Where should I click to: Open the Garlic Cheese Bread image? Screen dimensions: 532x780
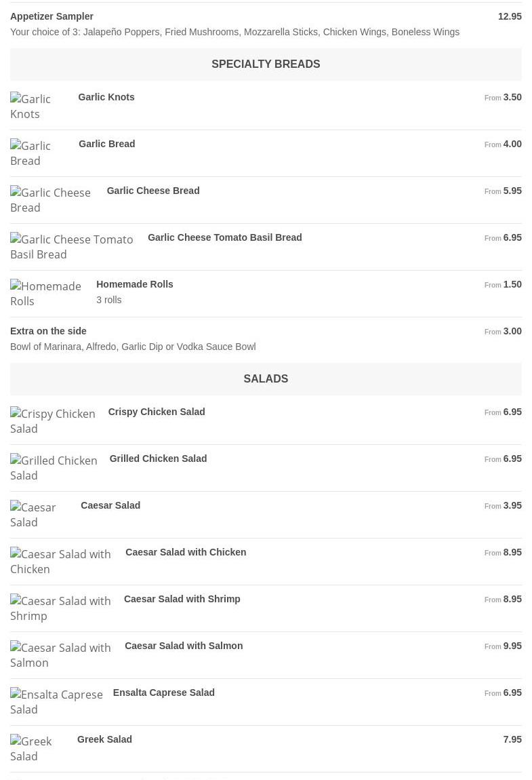tap(52, 200)
